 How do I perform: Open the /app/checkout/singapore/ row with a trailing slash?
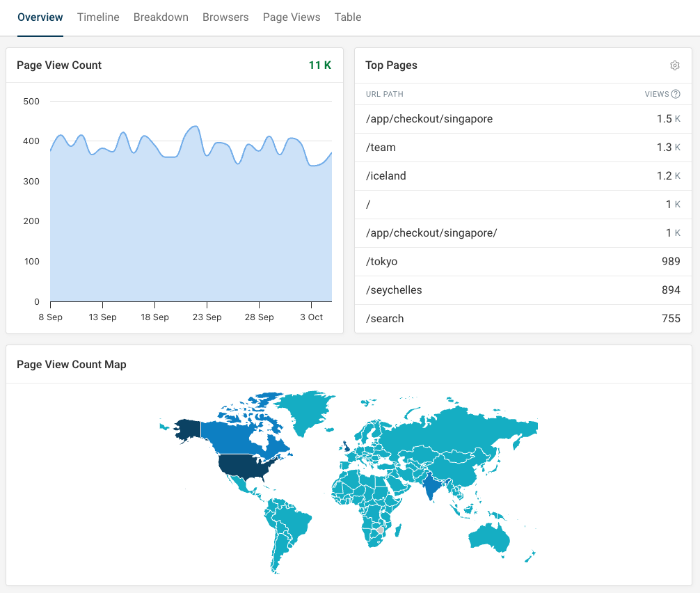523,233
